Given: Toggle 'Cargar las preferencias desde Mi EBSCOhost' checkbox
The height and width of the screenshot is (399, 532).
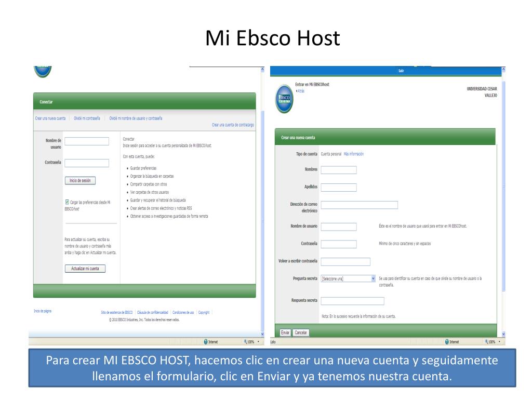Looking at the screenshot, I should click(x=67, y=202).
